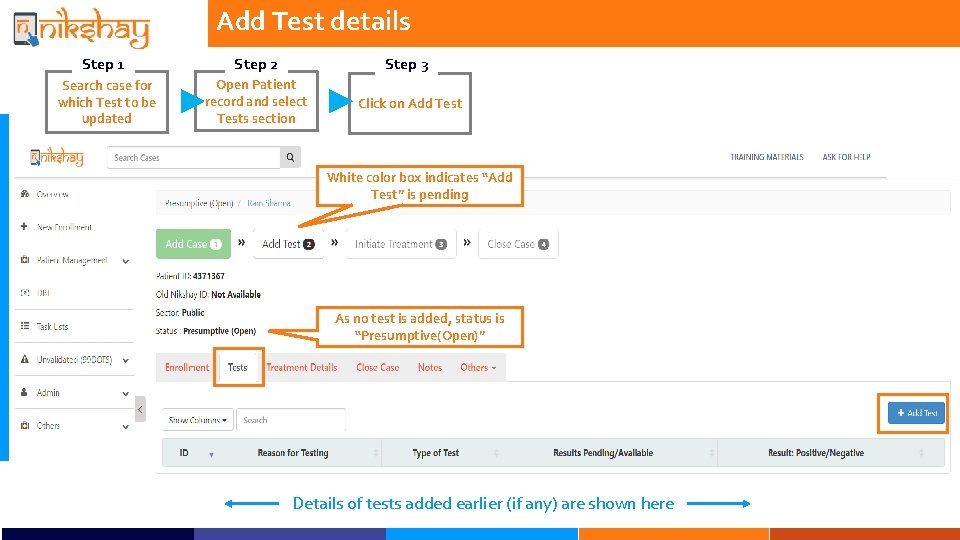Open the Close Case tab
This screenshot has width=960, height=540.
click(378, 367)
